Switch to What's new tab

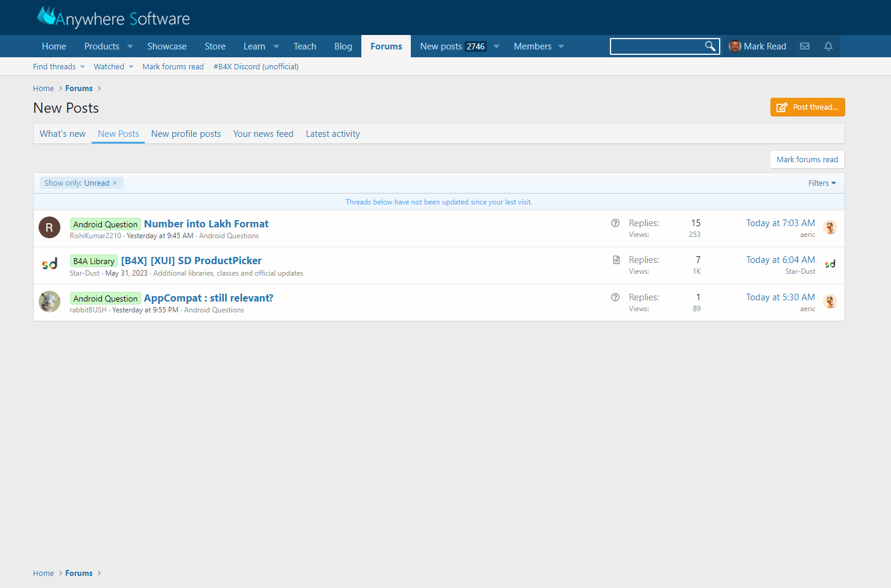click(x=63, y=134)
